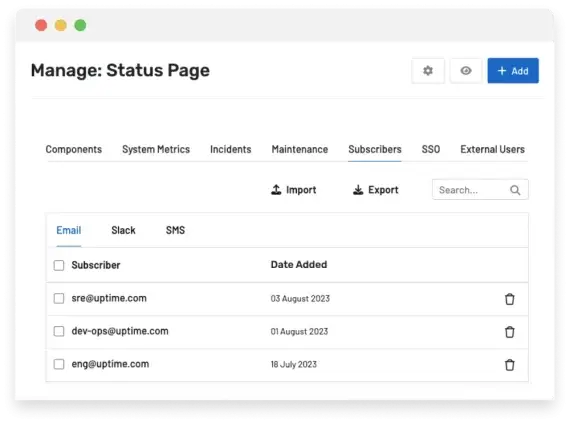Focus the Search input field
This screenshot has width=570, height=423.
point(480,190)
